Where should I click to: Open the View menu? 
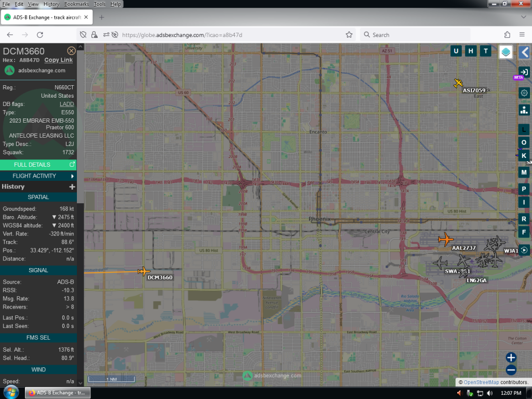pyautogui.click(x=33, y=4)
